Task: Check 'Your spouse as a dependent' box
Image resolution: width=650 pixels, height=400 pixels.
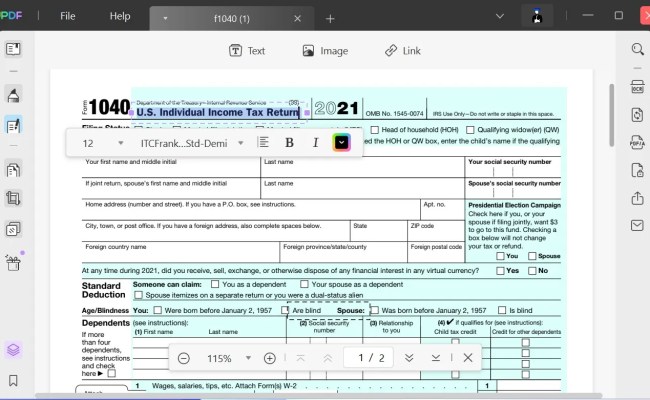Action: 304,284
